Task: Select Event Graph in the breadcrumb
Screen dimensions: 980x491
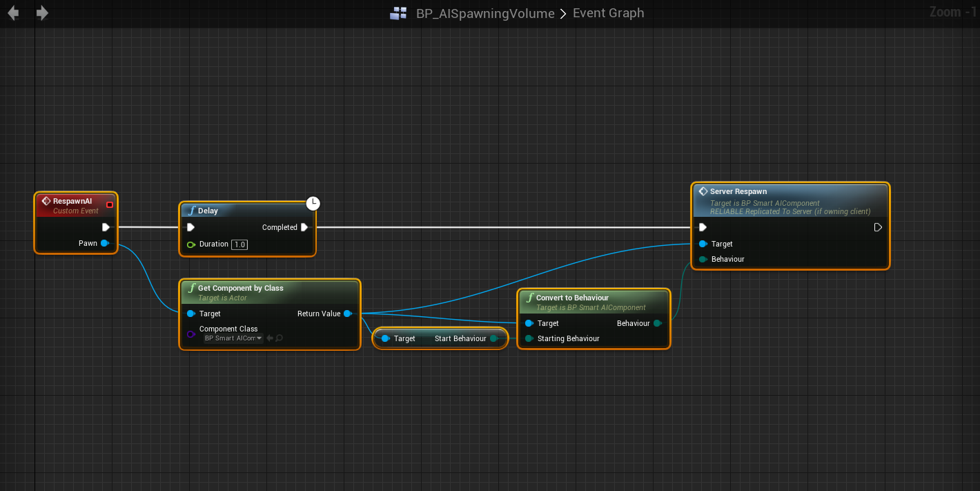Action: point(608,13)
